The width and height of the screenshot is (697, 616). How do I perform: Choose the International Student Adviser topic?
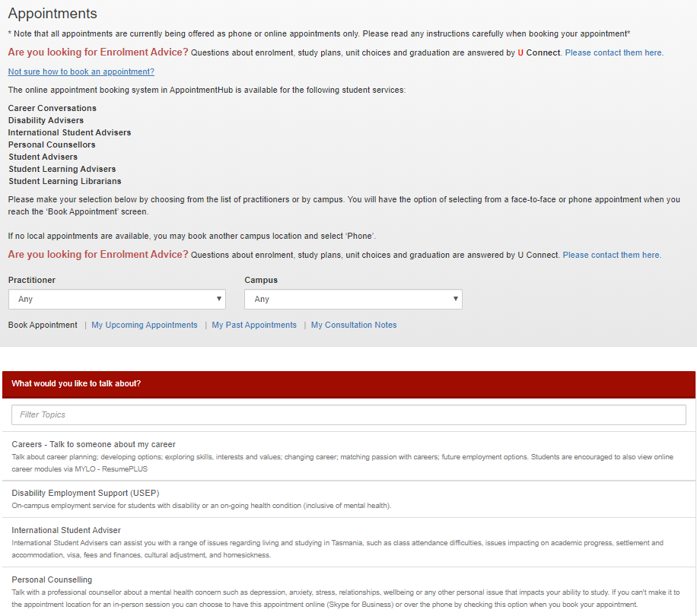point(68,530)
